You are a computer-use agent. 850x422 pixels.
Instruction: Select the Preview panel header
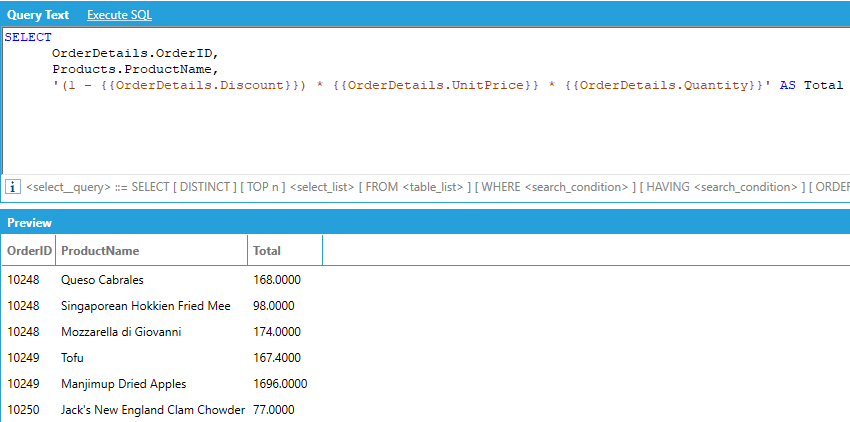coord(29,223)
